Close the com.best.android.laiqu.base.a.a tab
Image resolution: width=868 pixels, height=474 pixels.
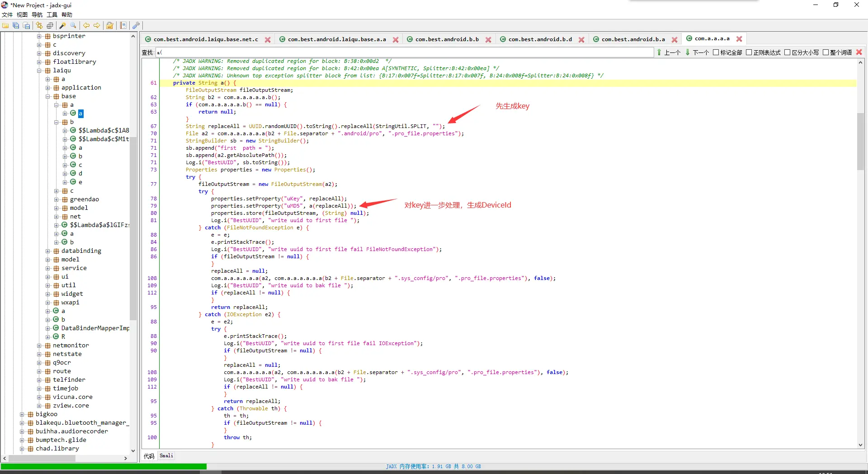click(396, 40)
